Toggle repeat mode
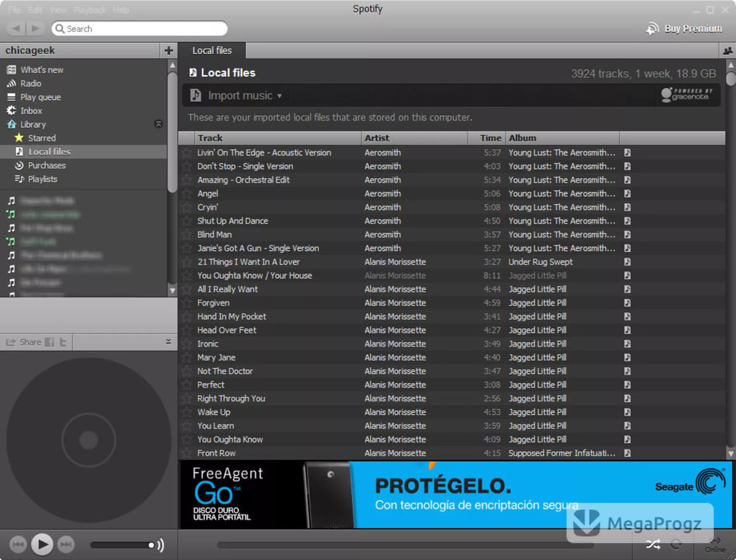736x560 pixels. (676, 544)
